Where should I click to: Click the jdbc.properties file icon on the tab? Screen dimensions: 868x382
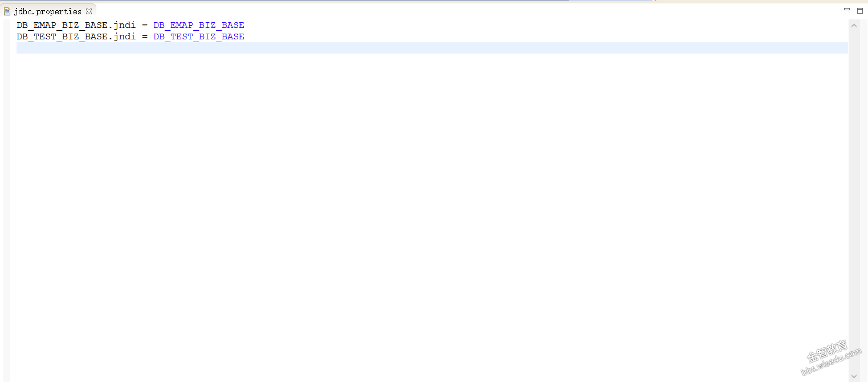7,11
